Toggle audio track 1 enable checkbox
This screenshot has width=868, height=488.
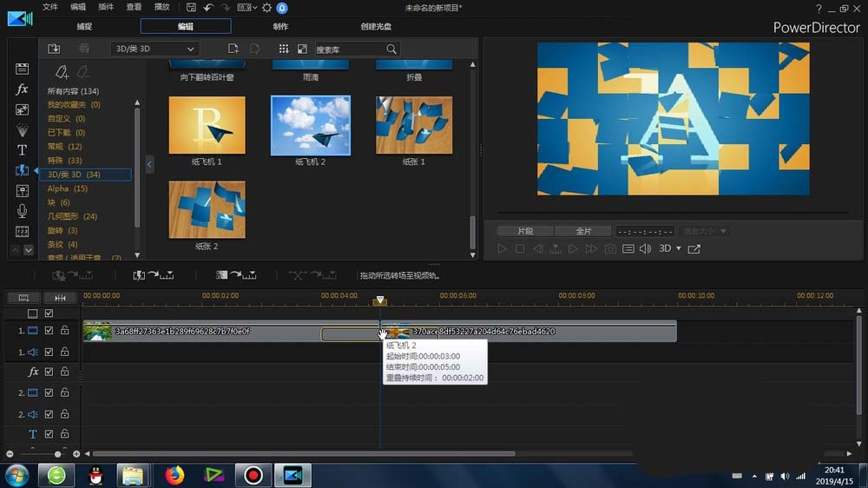click(x=49, y=352)
